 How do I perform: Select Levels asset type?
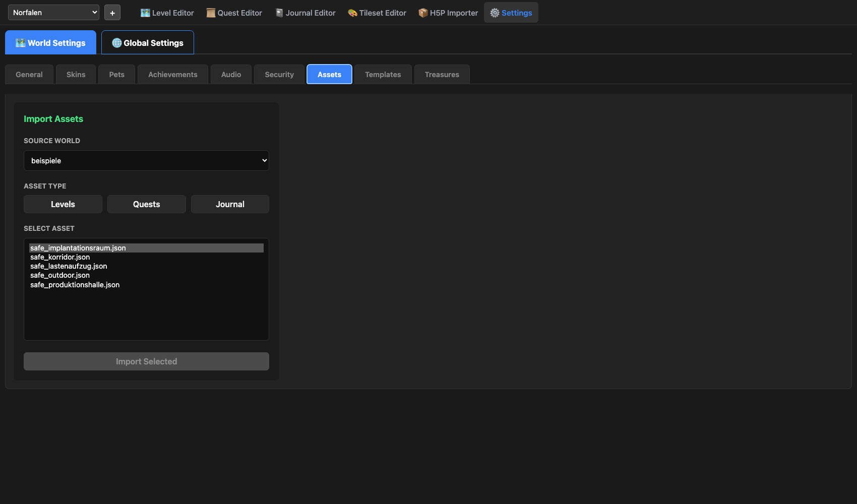tap(63, 204)
